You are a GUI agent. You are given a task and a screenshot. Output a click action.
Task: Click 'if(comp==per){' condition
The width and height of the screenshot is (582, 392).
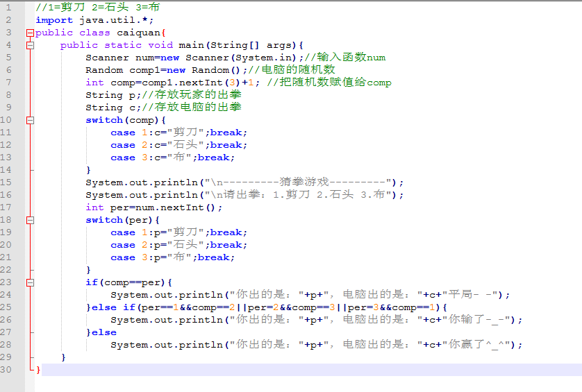click(128, 282)
